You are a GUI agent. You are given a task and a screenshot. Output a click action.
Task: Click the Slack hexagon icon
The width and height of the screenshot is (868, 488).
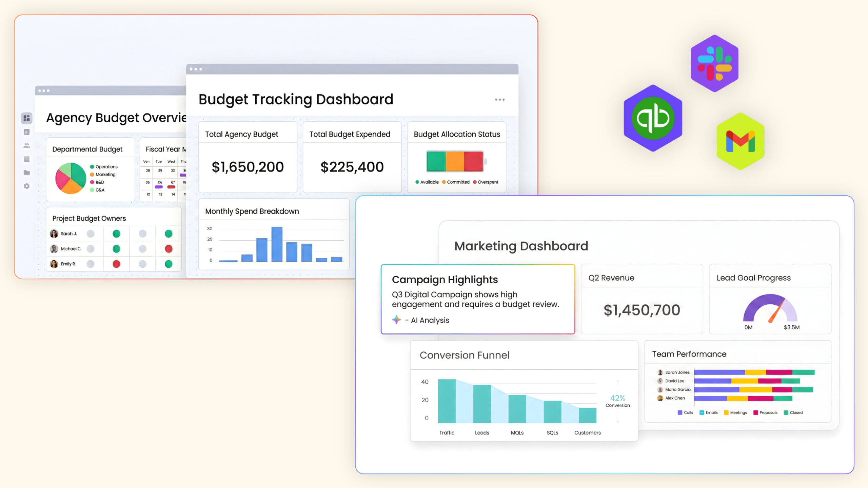[714, 63]
